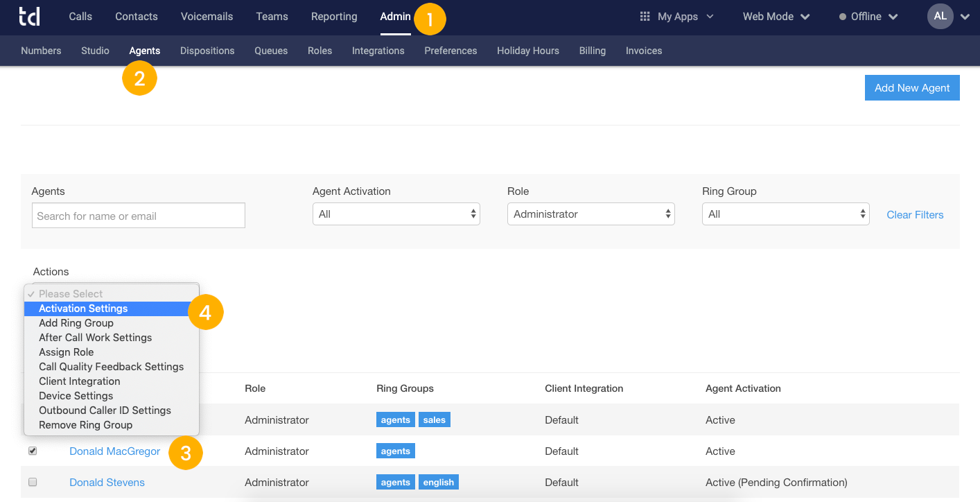980x502 pixels.
Task: Go to Invoices submenu item
Action: tap(644, 51)
